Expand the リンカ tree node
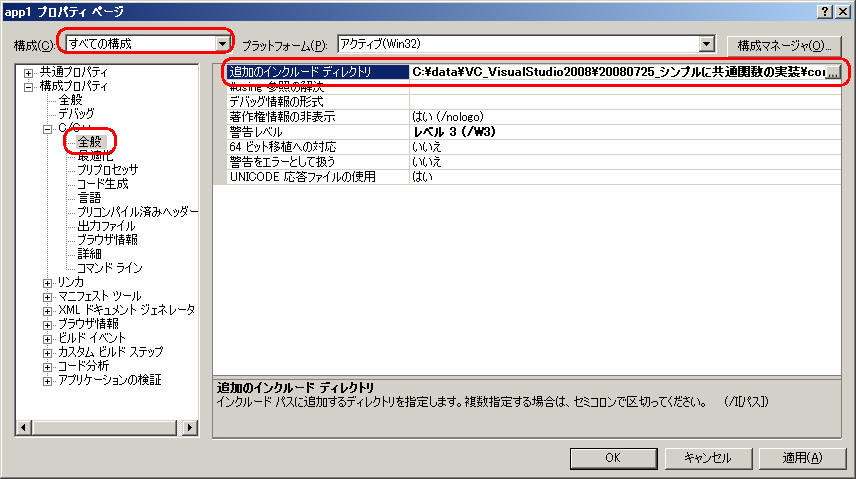 [47, 283]
